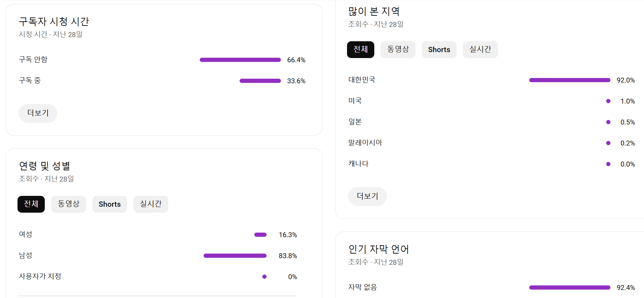Image resolution: width=644 pixels, height=298 pixels.
Task: Select 실시간 tab in 많이 본 지역
Action: [x=480, y=50]
